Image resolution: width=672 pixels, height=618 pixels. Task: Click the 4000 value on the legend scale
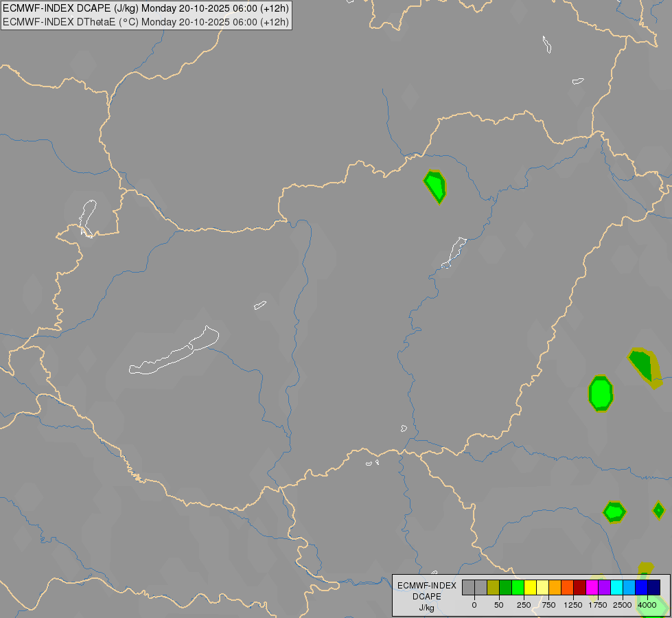coord(647,605)
